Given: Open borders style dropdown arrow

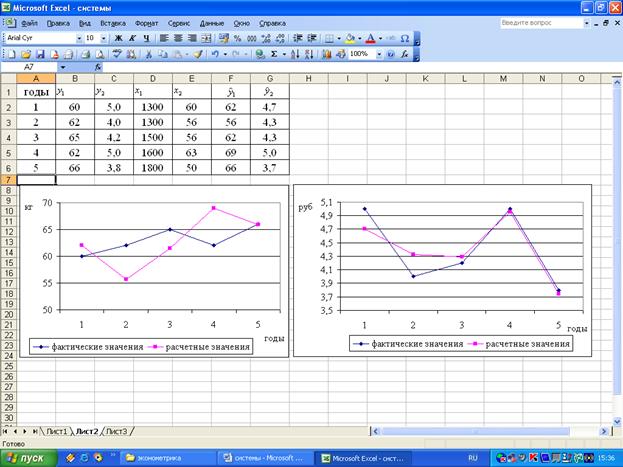Looking at the screenshot, I should (x=339, y=39).
